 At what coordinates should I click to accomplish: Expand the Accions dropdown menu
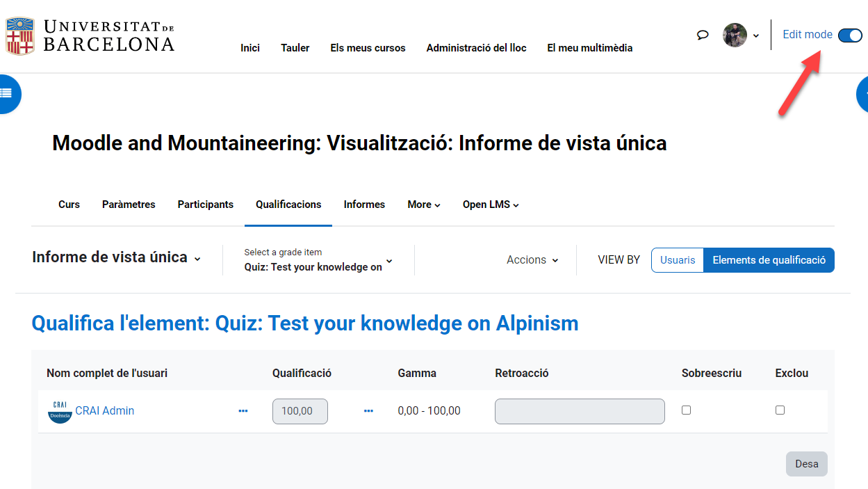pos(532,260)
